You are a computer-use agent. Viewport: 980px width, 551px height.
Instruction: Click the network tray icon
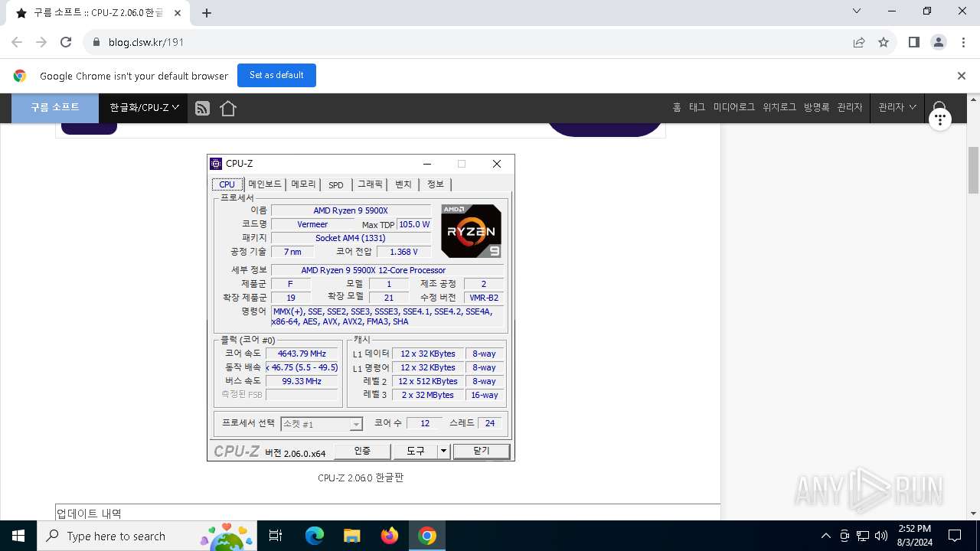(x=863, y=536)
